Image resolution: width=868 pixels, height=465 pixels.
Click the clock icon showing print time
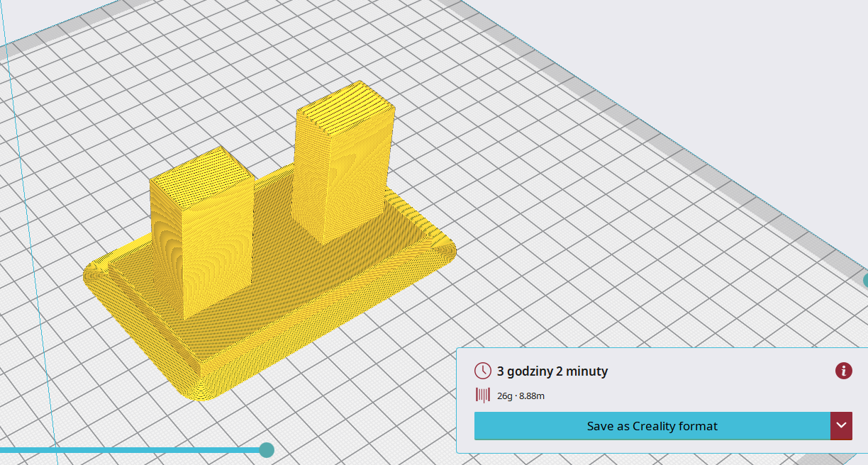click(483, 370)
